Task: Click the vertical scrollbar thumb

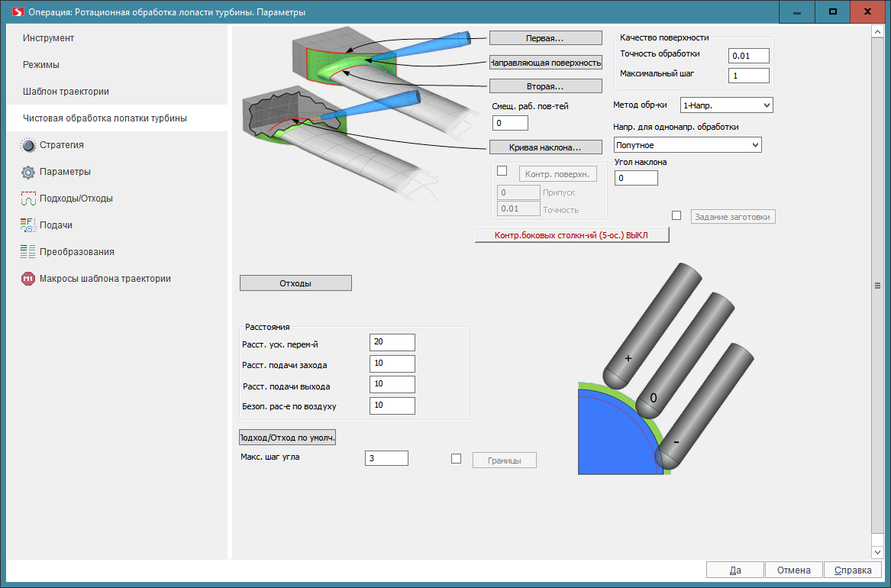Action: pyautogui.click(x=877, y=286)
